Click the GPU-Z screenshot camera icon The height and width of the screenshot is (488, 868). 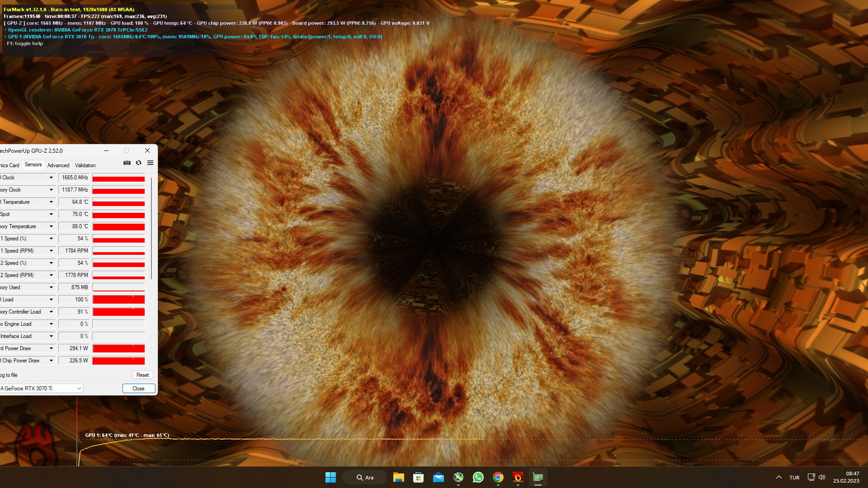pos(127,163)
